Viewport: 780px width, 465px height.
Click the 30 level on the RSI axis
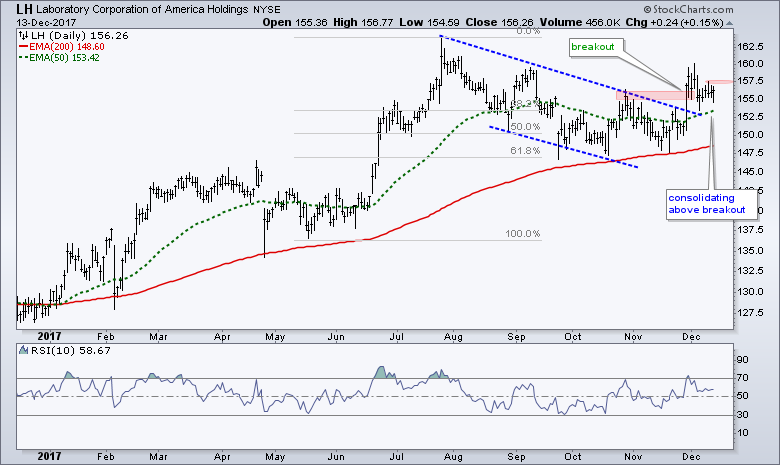pyautogui.click(x=742, y=414)
